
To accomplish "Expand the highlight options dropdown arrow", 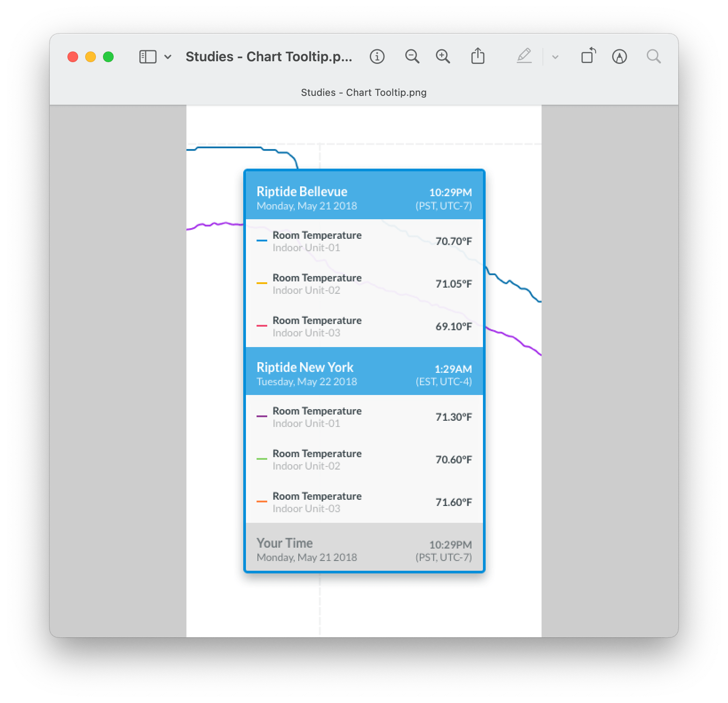I will (x=555, y=57).
